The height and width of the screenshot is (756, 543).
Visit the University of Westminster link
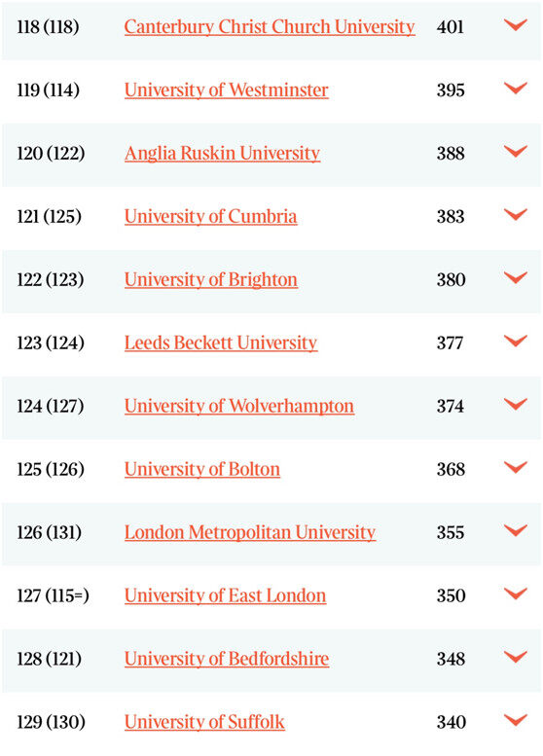[227, 90]
